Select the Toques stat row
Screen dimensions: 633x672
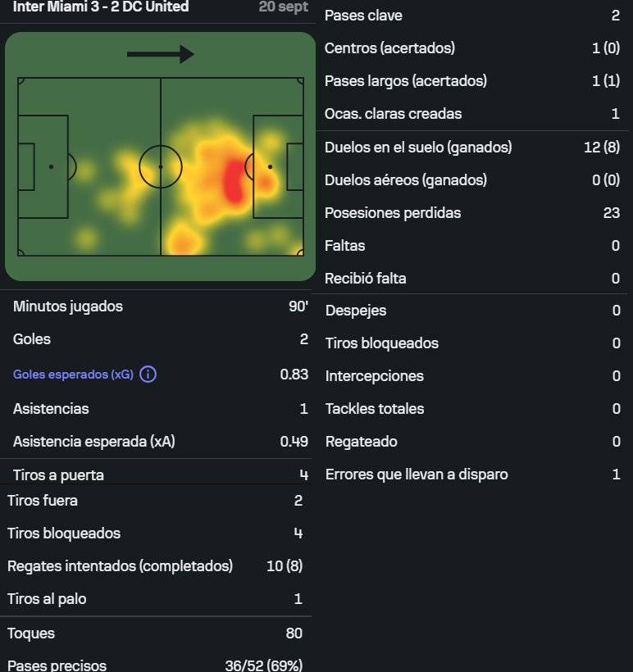(155, 633)
